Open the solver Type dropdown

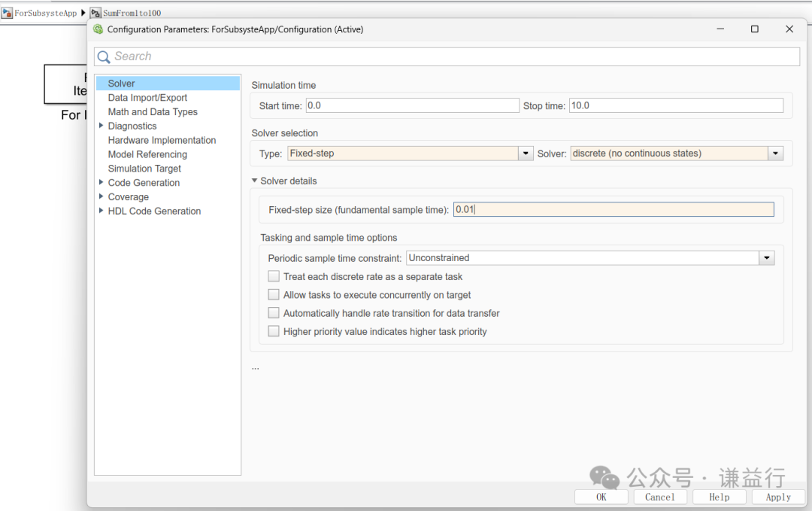525,153
